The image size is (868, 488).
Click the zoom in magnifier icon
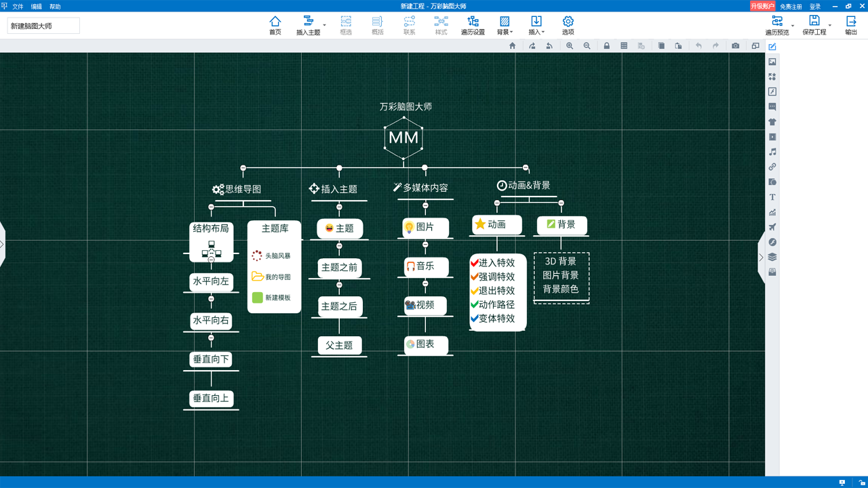pos(570,46)
